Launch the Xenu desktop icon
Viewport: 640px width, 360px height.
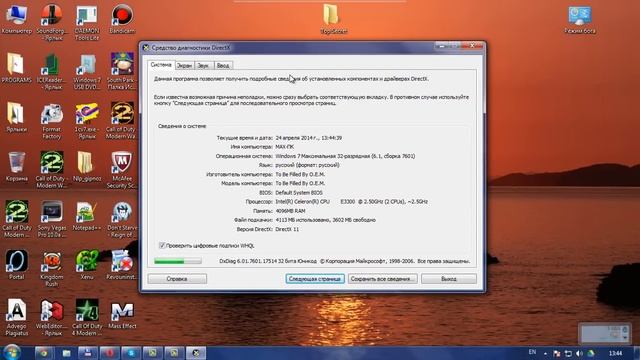click(87, 265)
